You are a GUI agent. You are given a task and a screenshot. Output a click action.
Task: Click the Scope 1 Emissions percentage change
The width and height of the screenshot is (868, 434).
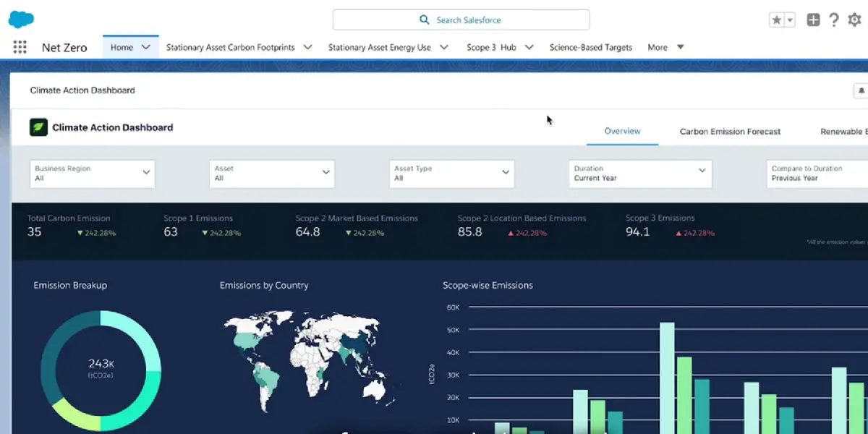[x=221, y=233]
